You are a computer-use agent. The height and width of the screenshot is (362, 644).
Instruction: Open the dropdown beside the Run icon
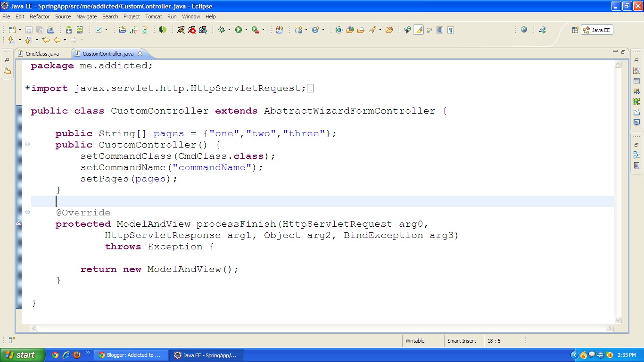[246, 30]
